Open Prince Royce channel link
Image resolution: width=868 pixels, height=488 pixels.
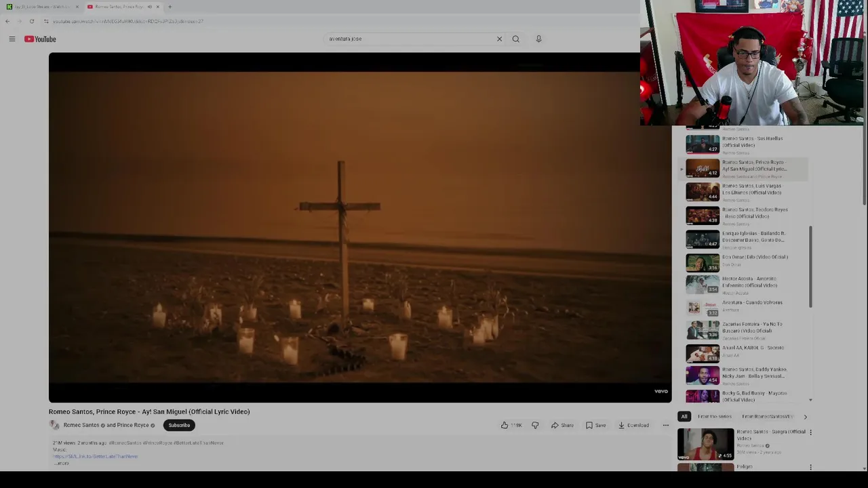click(x=133, y=425)
